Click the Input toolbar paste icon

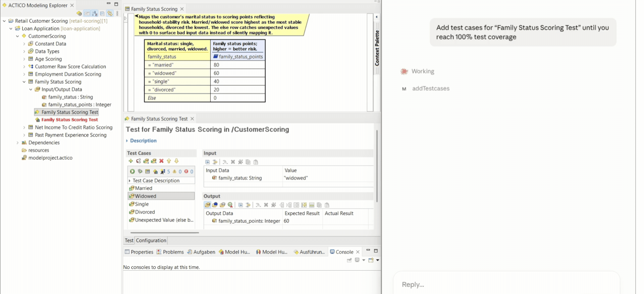tap(256, 162)
